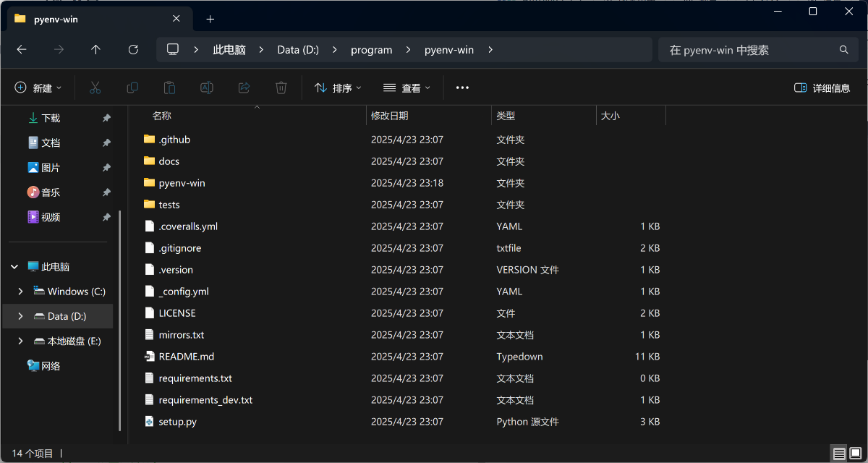Open the 排序 sort dropdown
Image resolution: width=868 pixels, height=463 pixels.
(x=338, y=88)
